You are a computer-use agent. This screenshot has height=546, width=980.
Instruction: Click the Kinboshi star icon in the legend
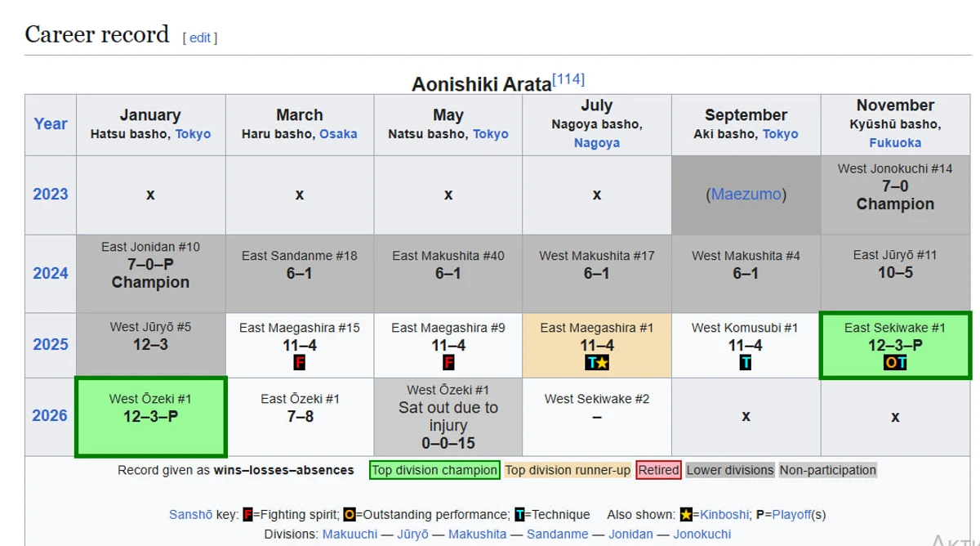[685, 515]
